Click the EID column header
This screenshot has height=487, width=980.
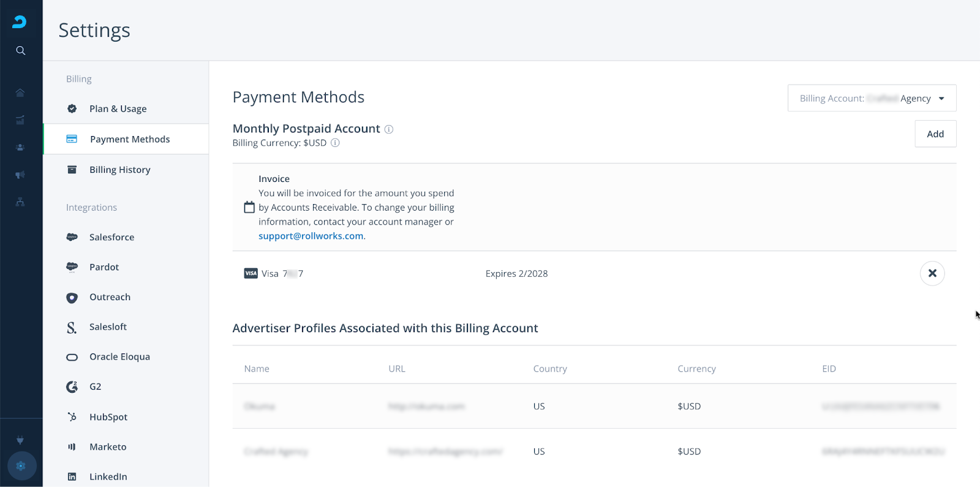(x=829, y=369)
